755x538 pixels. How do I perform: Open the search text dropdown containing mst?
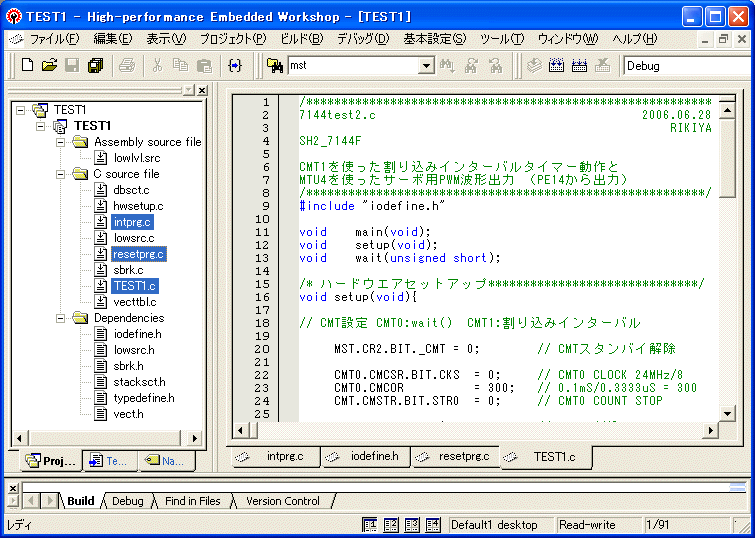[426, 66]
